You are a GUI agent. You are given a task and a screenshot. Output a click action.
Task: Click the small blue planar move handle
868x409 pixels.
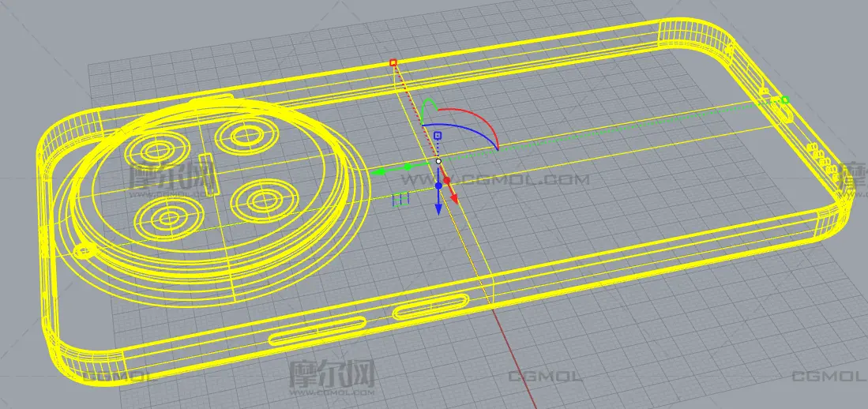pyautogui.click(x=401, y=200)
